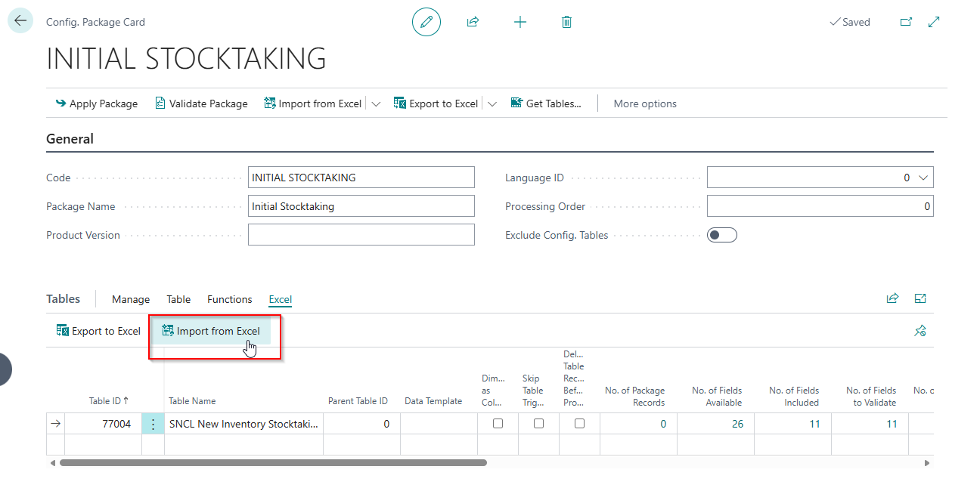Viewport: 980px width, 488px height.
Task: Open row options menu for 77004
Action: click(x=153, y=424)
